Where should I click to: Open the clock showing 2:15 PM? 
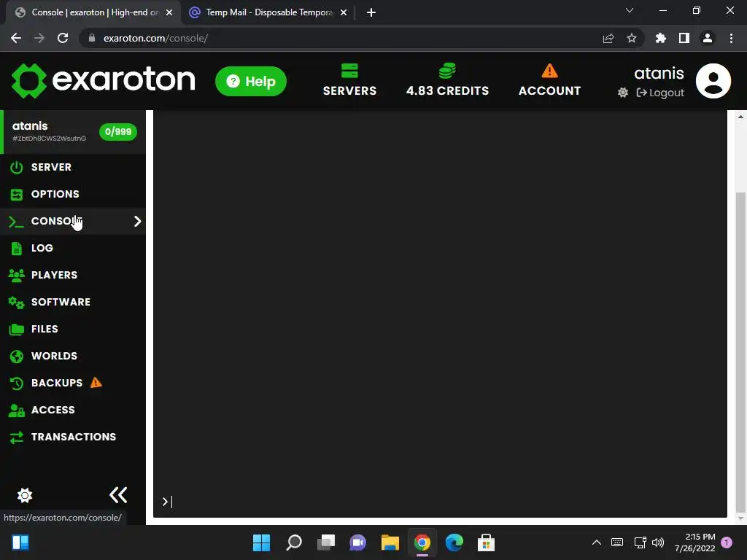[694, 542]
